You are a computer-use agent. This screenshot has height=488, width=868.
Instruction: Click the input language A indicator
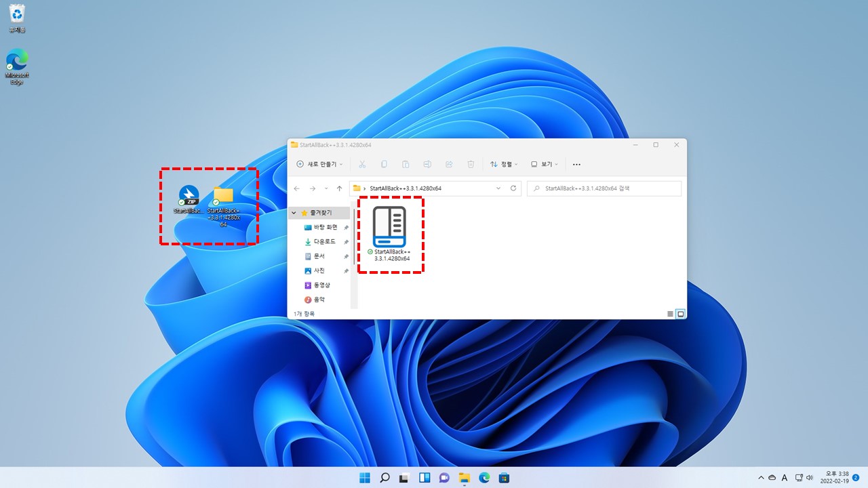(785, 478)
